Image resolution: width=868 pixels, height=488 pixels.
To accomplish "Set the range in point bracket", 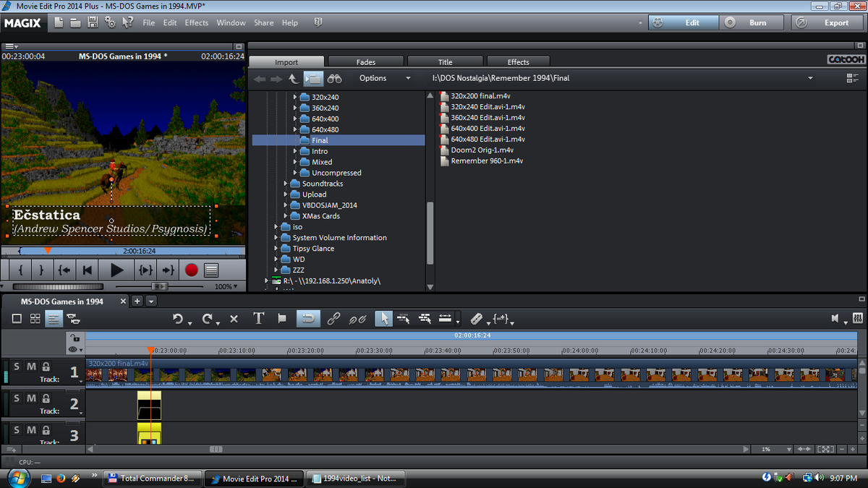I will pos(21,270).
